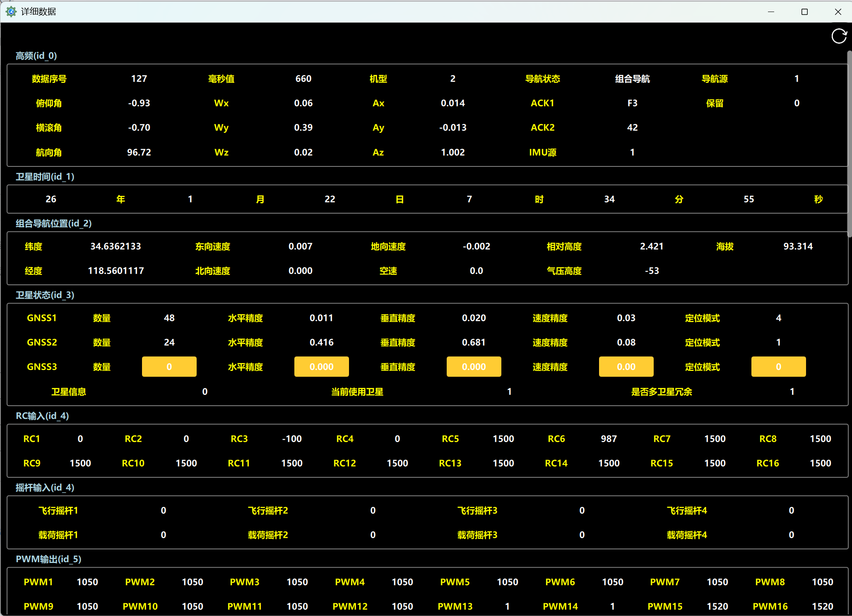Click the RC输入(id_4) section heading

tap(42, 416)
